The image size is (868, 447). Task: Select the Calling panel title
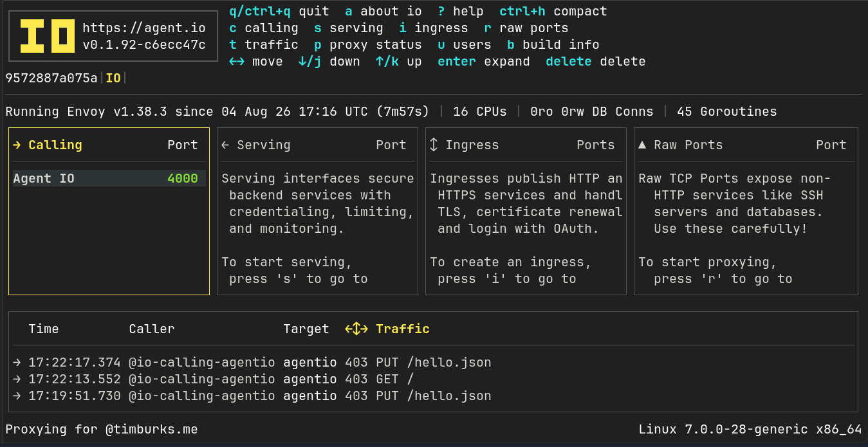click(x=55, y=145)
